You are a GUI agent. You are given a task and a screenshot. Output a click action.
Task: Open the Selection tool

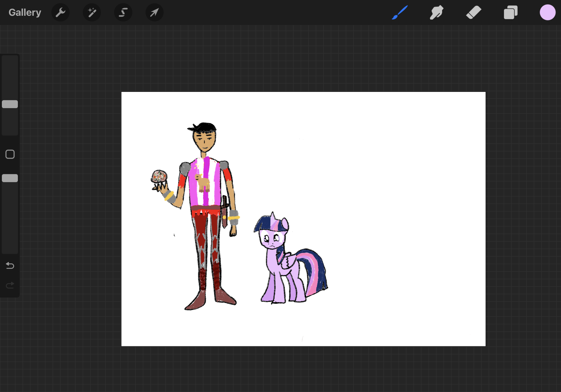click(x=123, y=12)
